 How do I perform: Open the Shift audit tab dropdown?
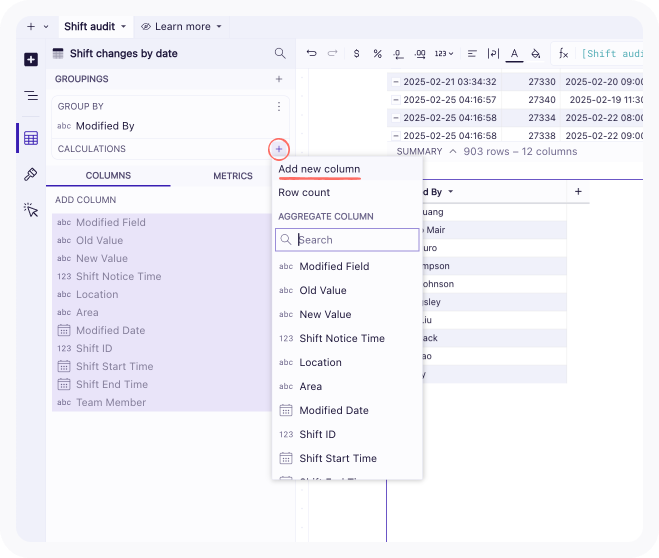coord(124,26)
